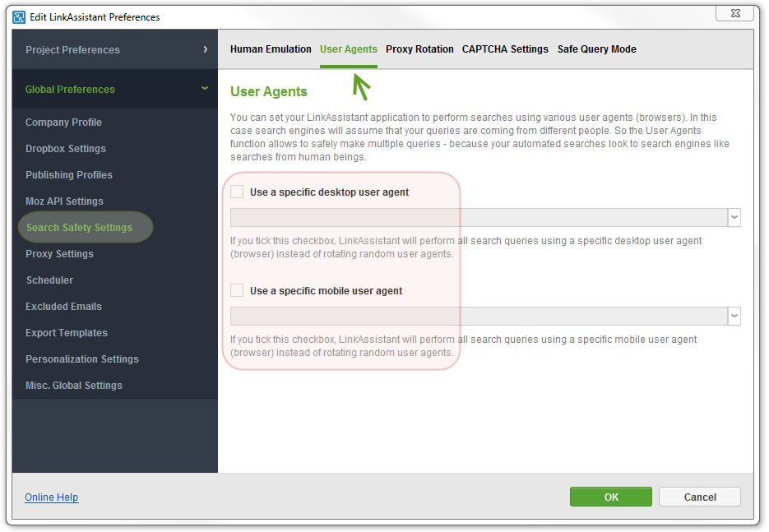Image resolution: width=769 pixels, height=532 pixels.
Task: Enable Use a specific desktop user agent
Action: [237, 192]
